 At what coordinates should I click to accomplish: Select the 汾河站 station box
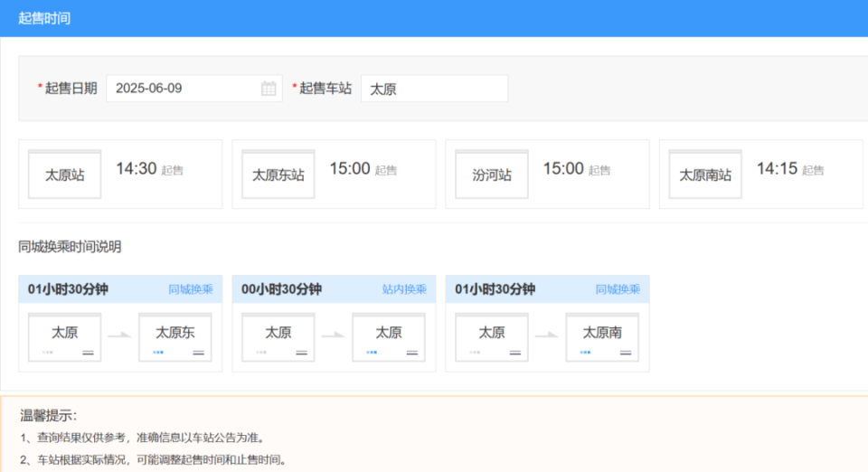(x=492, y=175)
